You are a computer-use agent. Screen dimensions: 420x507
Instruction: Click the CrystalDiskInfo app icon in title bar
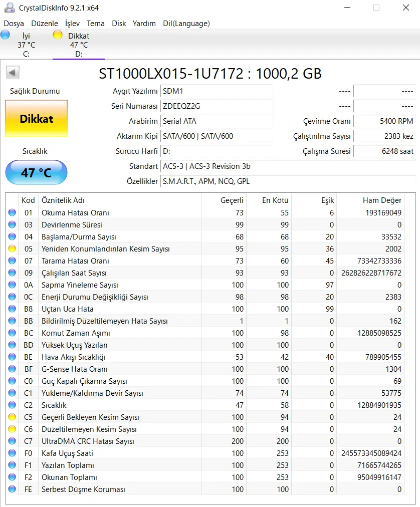point(10,8)
